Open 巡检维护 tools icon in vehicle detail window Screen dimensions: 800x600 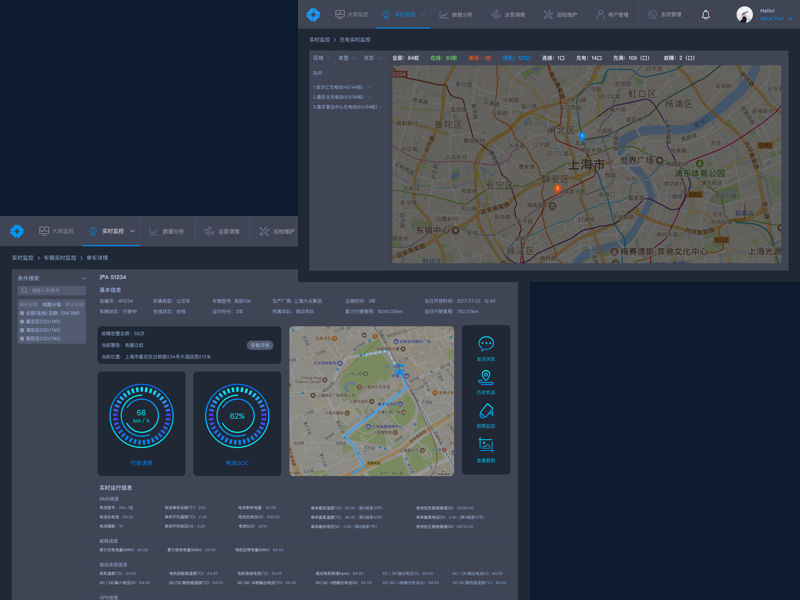[x=264, y=232]
